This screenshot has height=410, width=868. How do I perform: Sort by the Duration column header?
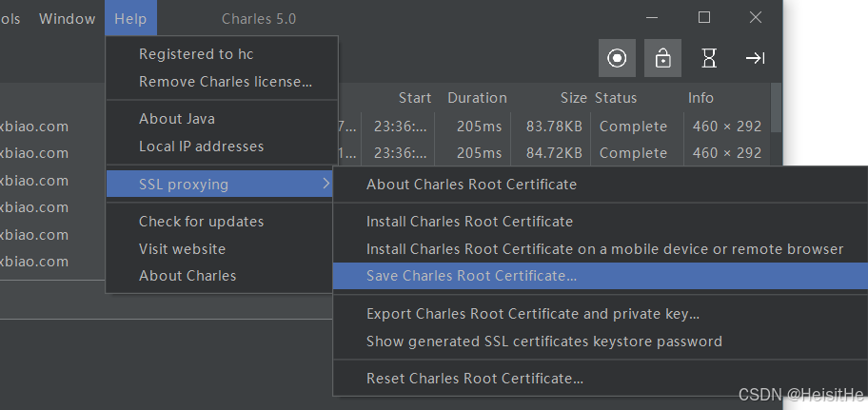477,98
